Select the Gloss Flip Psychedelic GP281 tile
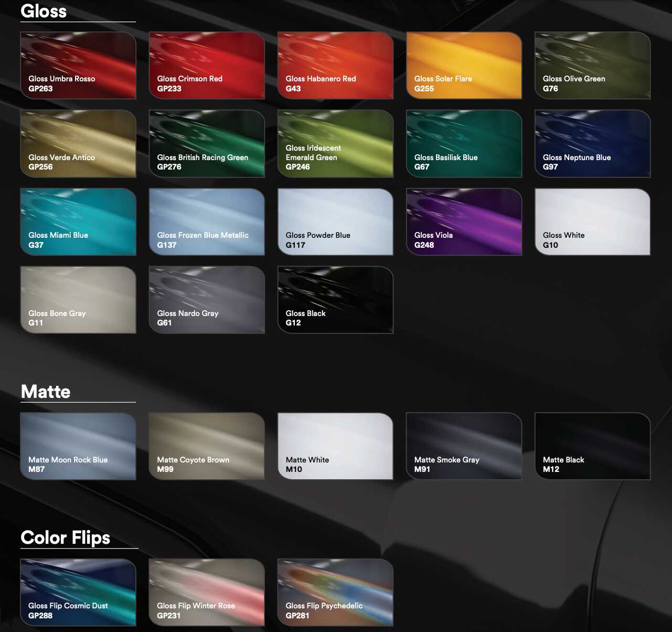The image size is (672, 632). point(335,592)
